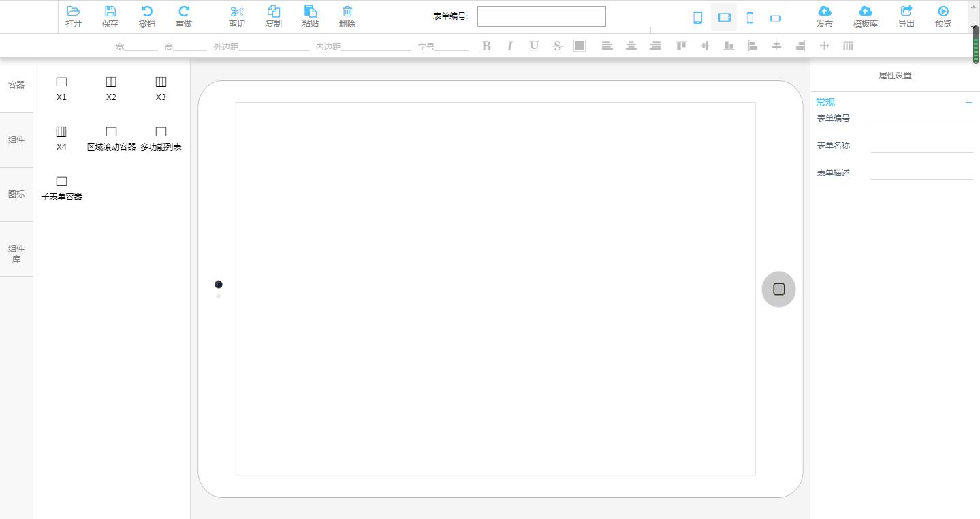This screenshot has height=519, width=980.
Task: Toggle bold text formatting
Action: pos(486,46)
